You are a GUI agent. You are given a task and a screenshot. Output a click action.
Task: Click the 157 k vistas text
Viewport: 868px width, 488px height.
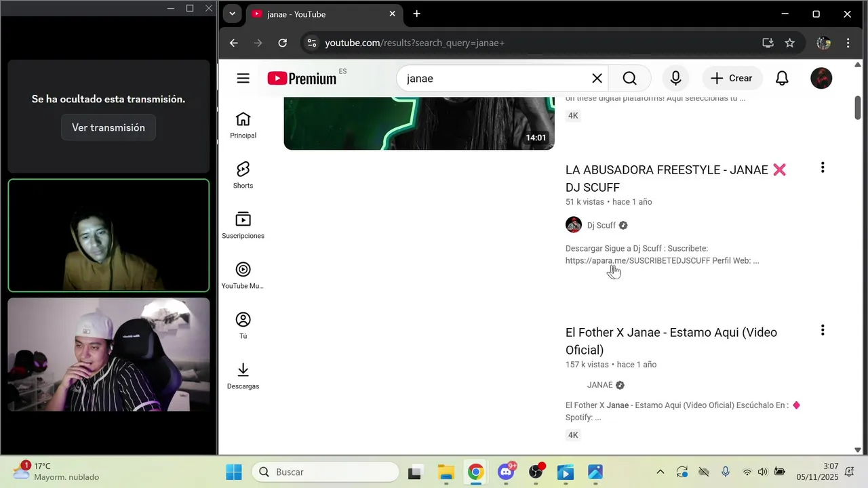click(x=587, y=365)
